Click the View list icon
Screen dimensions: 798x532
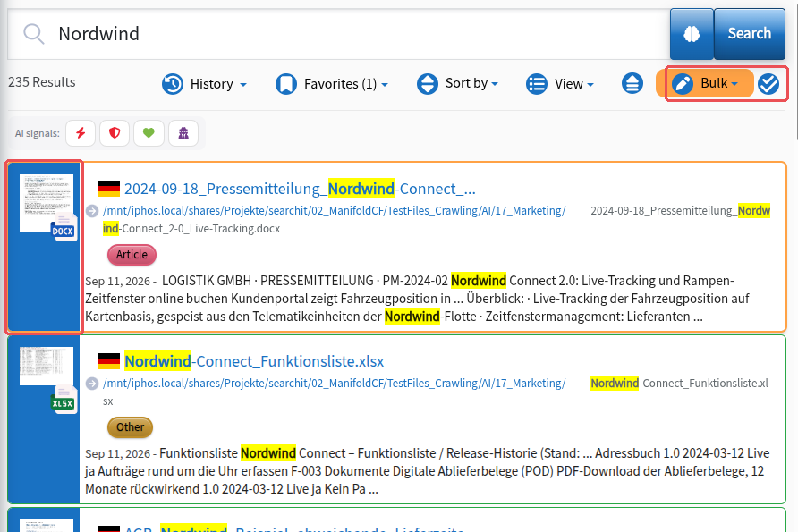537,84
